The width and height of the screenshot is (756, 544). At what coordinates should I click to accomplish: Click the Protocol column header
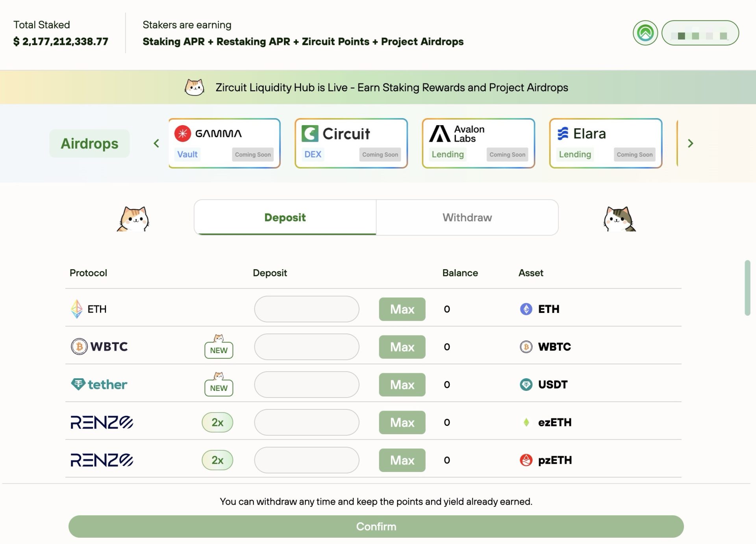(88, 273)
